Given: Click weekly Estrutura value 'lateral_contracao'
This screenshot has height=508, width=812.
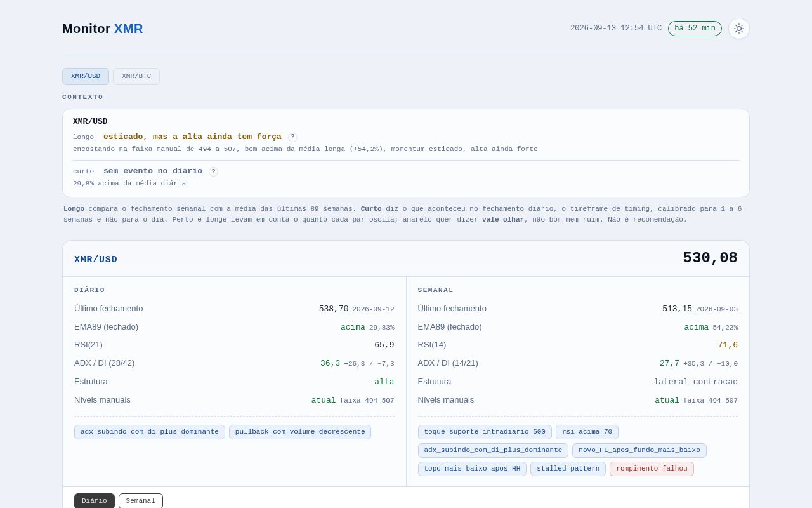Looking at the screenshot, I should click(x=695, y=382).
